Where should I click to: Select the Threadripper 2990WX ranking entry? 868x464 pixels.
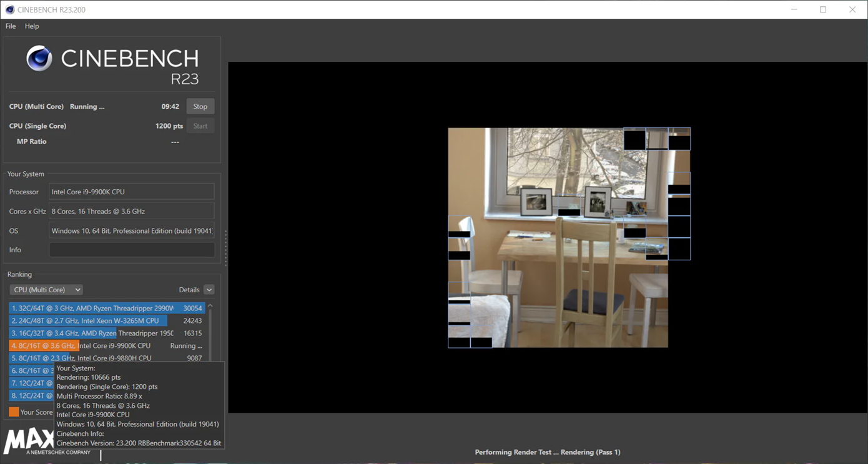coord(107,308)
